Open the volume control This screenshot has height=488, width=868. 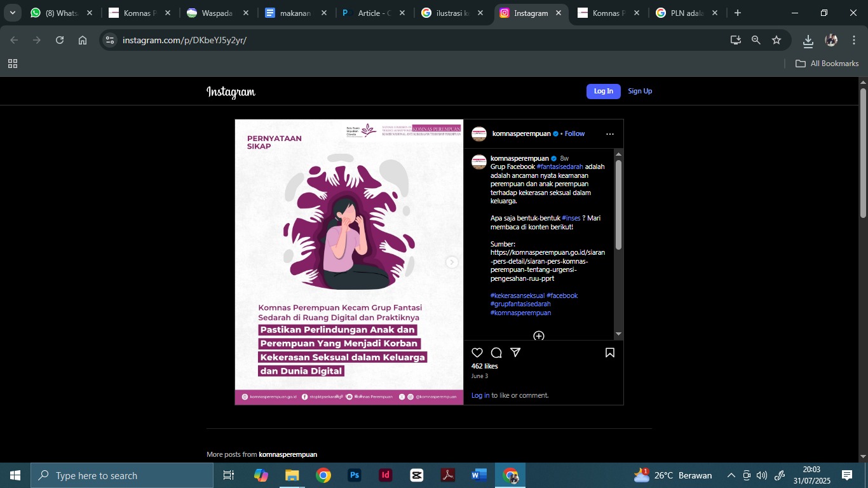pyautogui.click(x=762, y=475)
